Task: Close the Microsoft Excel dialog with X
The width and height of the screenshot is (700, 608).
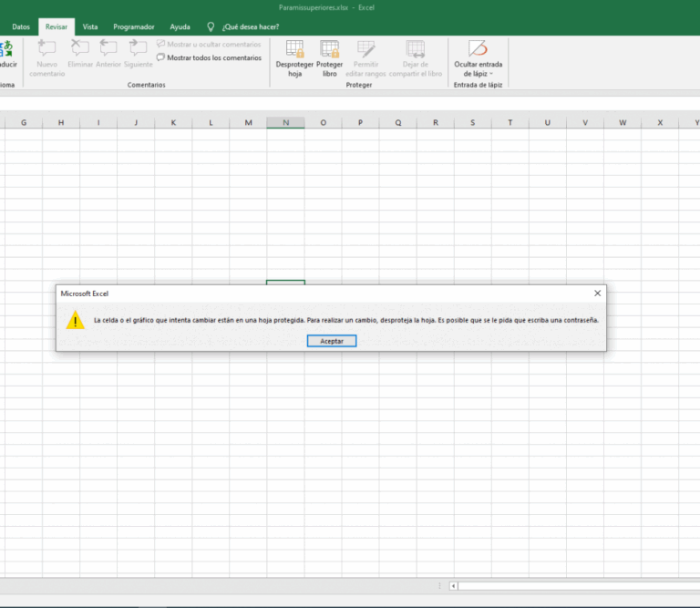Action: 597,294
